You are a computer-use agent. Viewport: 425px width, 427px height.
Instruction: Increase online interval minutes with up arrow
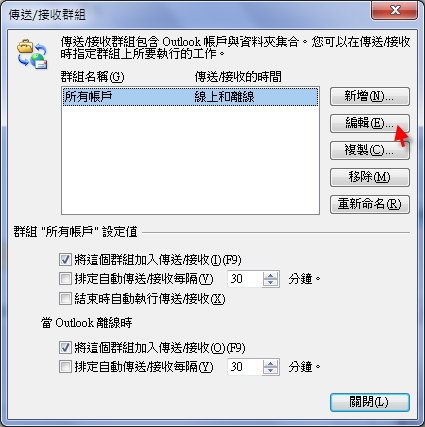click(x=270, y=275)
